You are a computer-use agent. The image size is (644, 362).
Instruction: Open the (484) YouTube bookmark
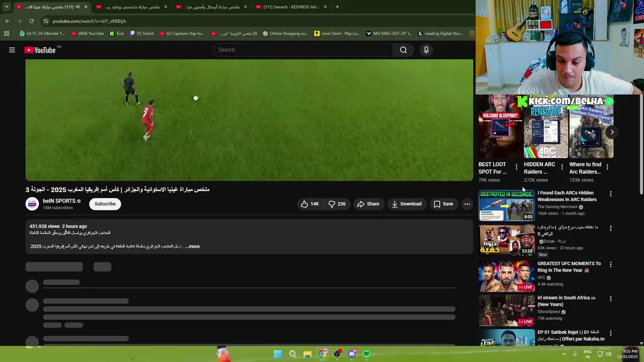click(x=88, y=34)
